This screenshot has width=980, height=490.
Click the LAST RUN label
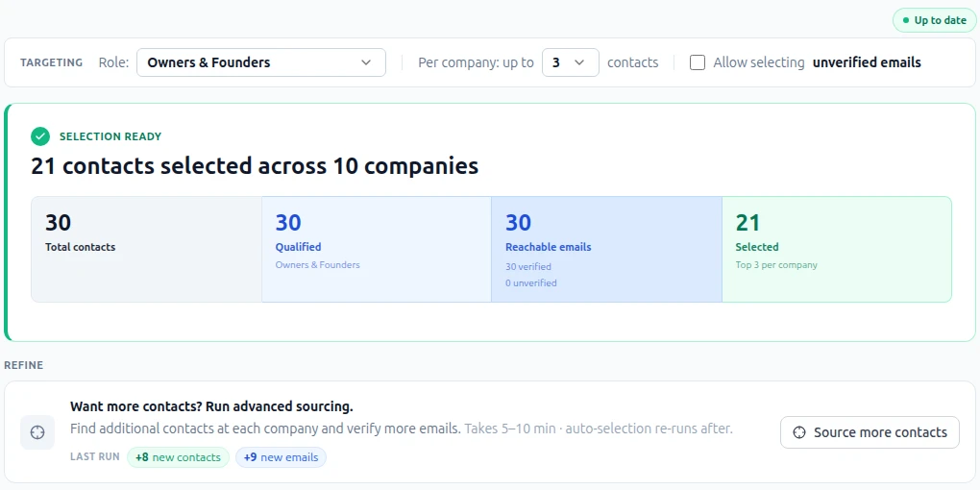point(94,457)
